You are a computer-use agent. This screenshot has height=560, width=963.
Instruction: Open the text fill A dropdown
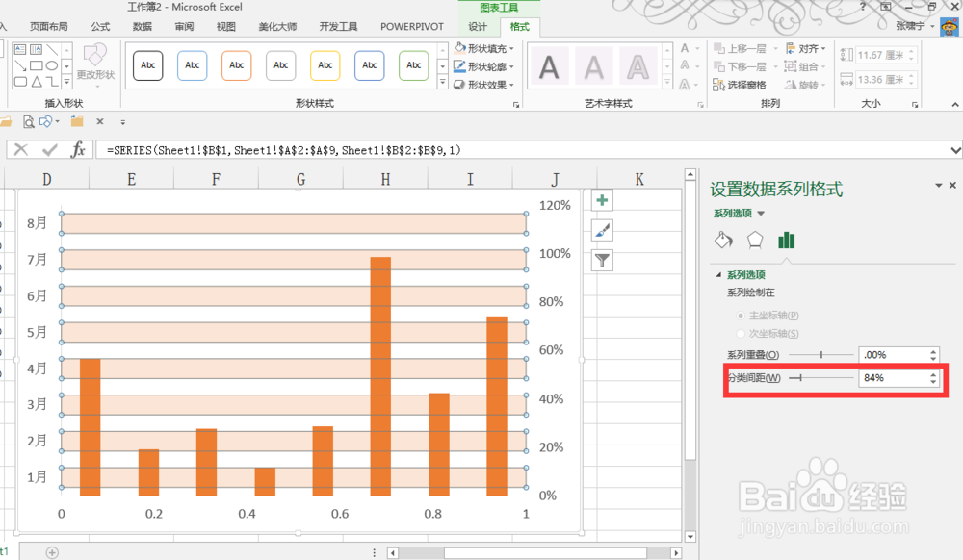tap(690, 48)
